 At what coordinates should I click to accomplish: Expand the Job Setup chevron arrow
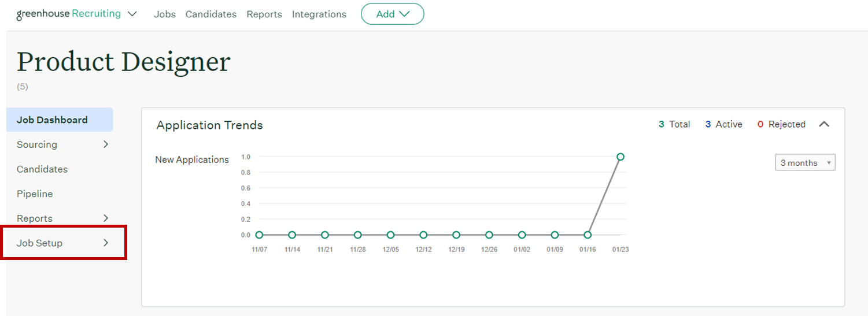[x=106, y=243]
